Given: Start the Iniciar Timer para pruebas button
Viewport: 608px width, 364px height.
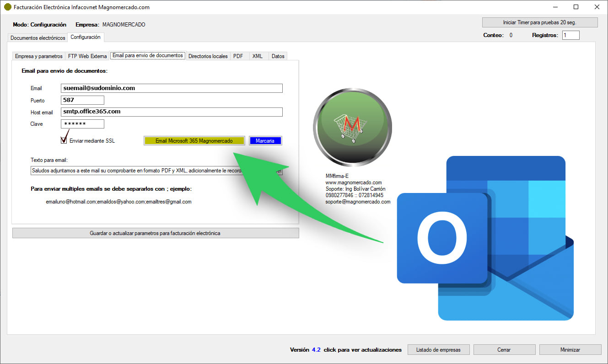Looking at the screenshot, I should coord(540,22).
